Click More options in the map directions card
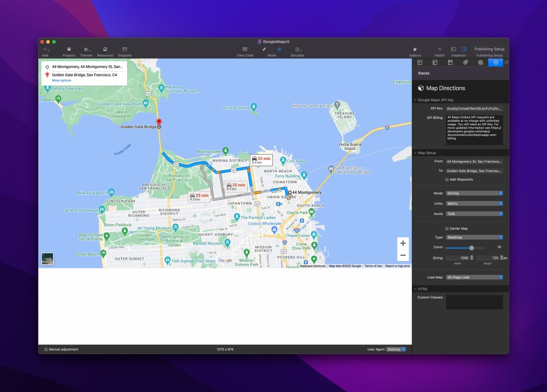 [x=62, y=80]
